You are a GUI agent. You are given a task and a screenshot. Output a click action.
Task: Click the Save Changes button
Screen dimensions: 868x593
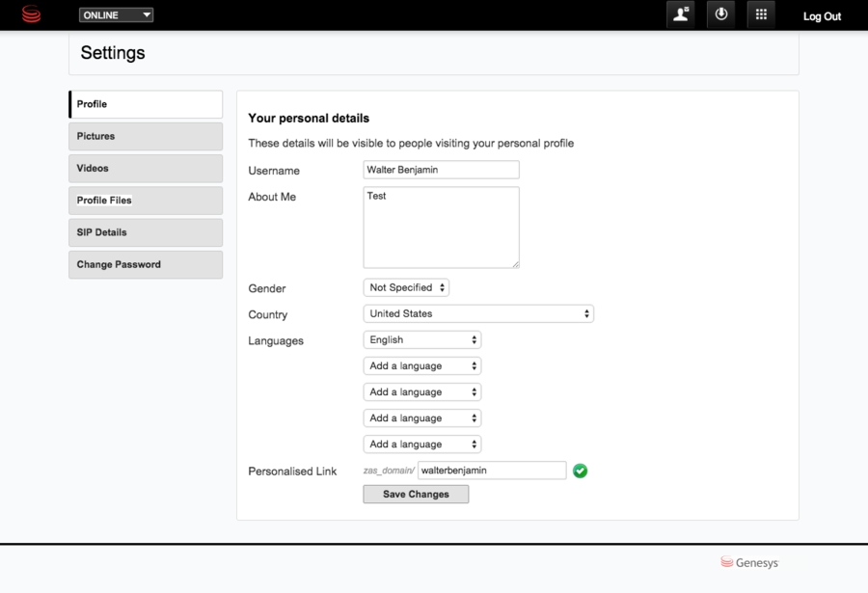click(416, 494)
